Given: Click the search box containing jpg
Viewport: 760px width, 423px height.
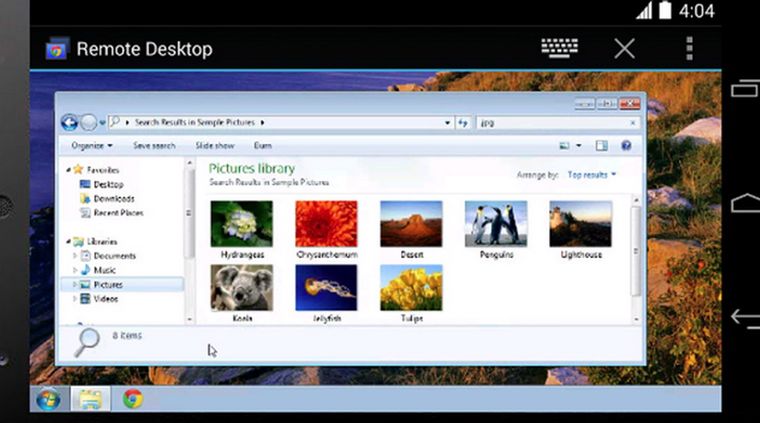Looking at the screenshot, I should pos(558,123).
